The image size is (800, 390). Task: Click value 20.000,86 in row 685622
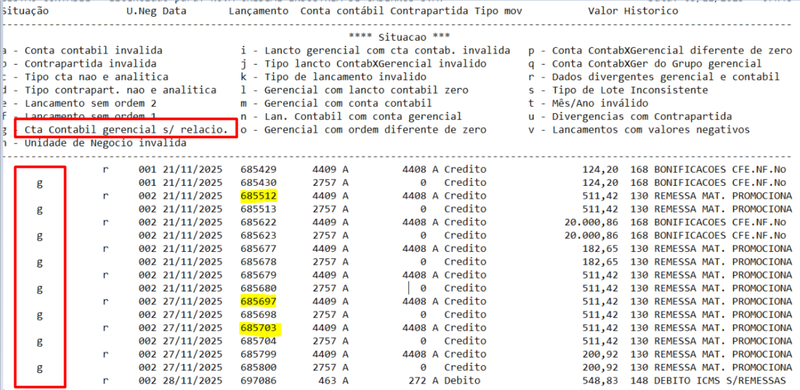point(591,223)
